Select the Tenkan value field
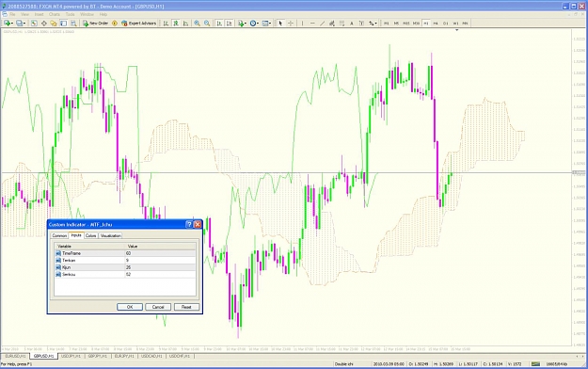This screenshot has height=369, width=588. (x=160, y=260)
